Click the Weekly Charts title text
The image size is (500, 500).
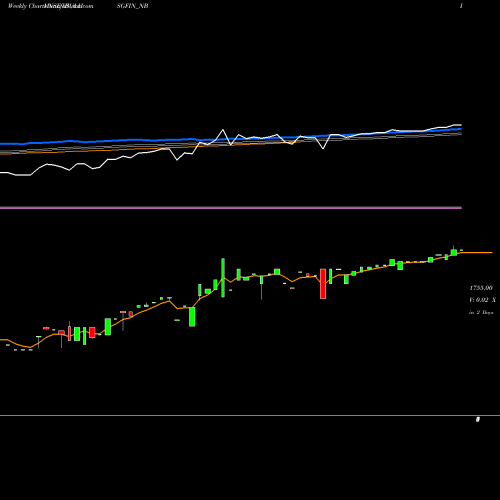28,6
